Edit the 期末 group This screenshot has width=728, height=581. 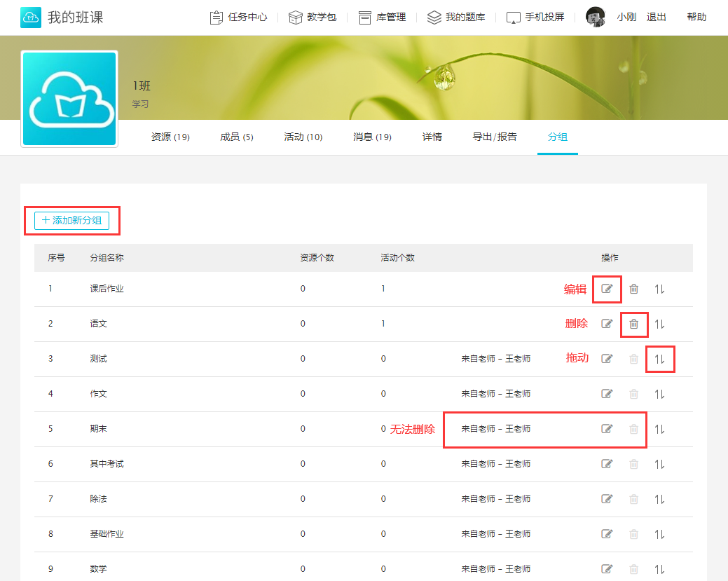607,429
